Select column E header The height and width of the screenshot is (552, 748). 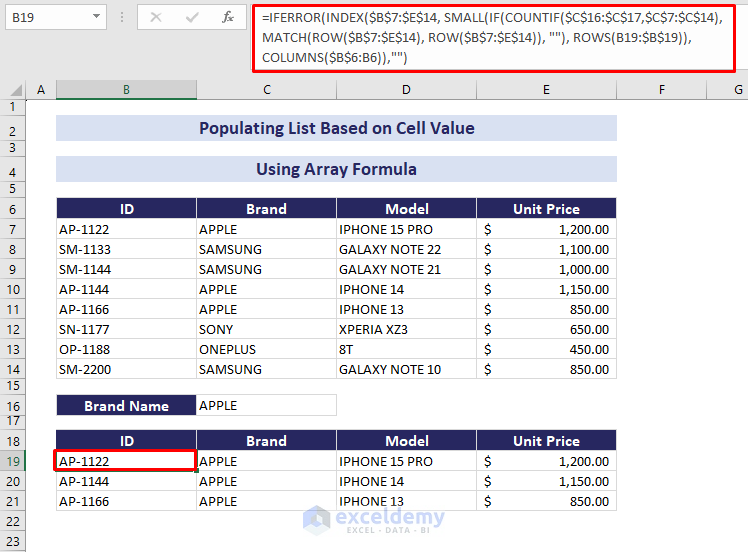pyautogui.click(x=546, y=90)
